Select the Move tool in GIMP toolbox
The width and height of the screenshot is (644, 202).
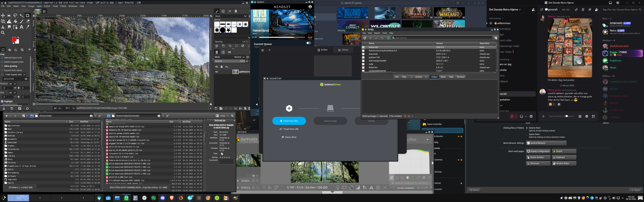pyautogui.click(x=3, y=15)
